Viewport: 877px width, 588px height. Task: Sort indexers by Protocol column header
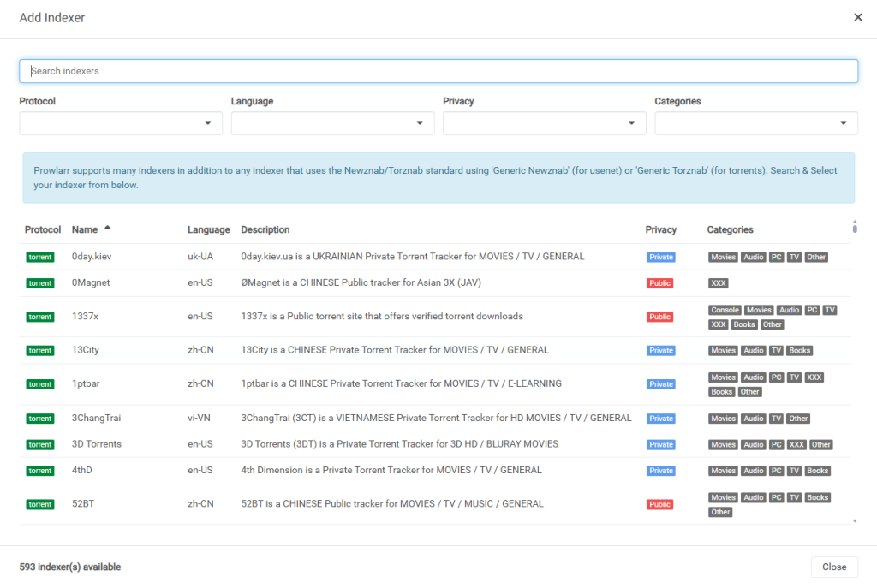coord(43,229)
